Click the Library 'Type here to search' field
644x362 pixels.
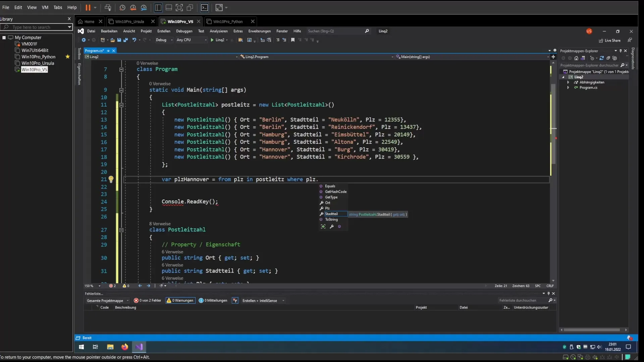[37, 27]
